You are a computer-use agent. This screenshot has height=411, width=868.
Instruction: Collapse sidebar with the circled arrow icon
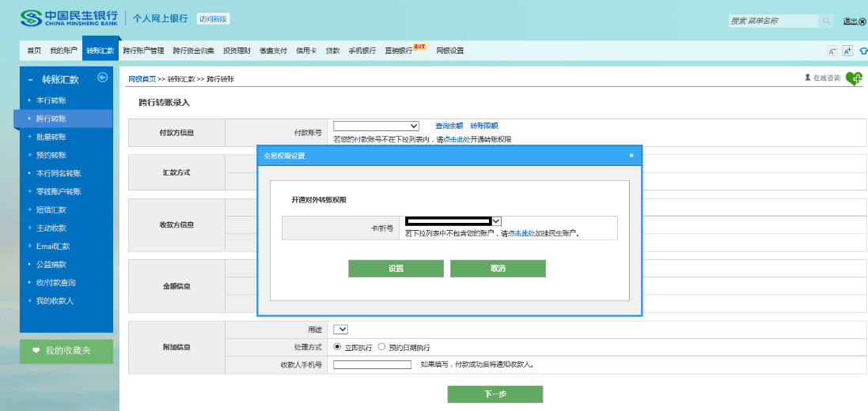(102, 77)
